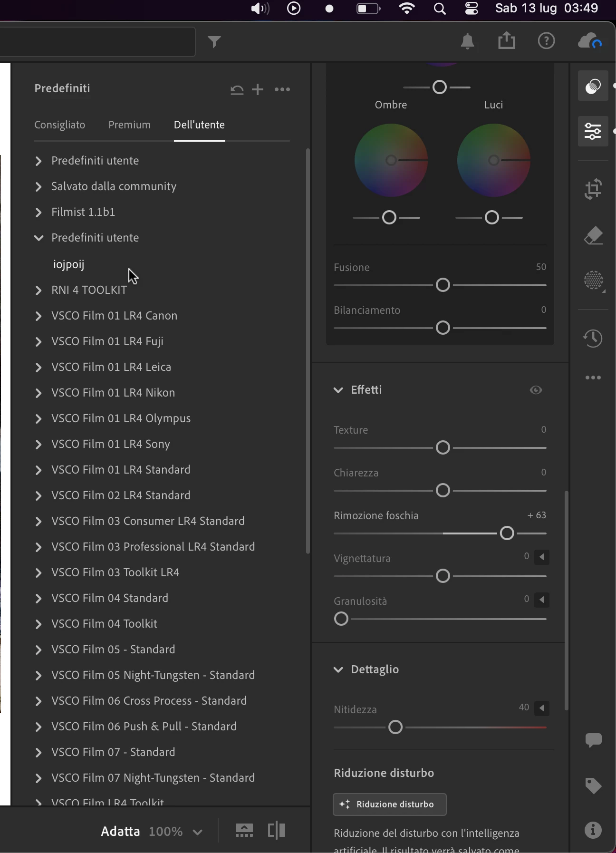The height and width of the screenshot is (853, 616).
Task: Expand VSCO Film 01 LR4 Canon
Action: (x=38, y=316)
